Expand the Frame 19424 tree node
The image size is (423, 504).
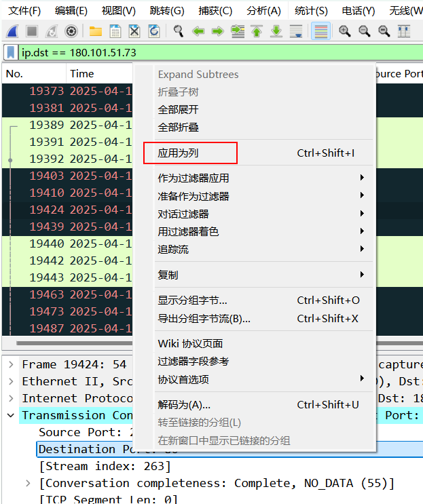12,364
